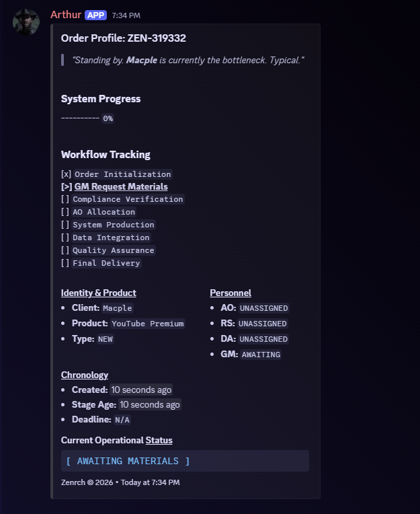Click the Type value NEW
The height and width of the screenshot is (514, 420).
click(x=106, y=339)
